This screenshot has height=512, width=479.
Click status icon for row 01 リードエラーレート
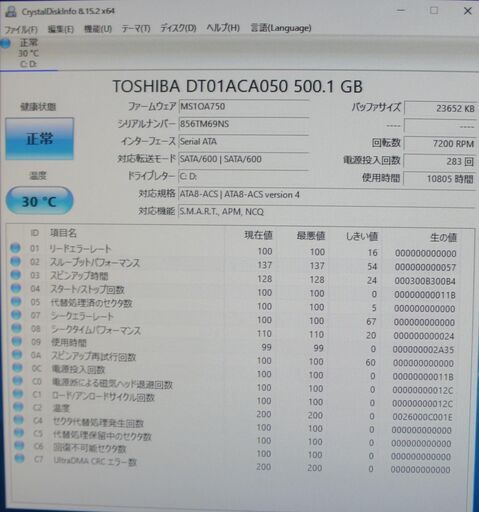(15, 248)
